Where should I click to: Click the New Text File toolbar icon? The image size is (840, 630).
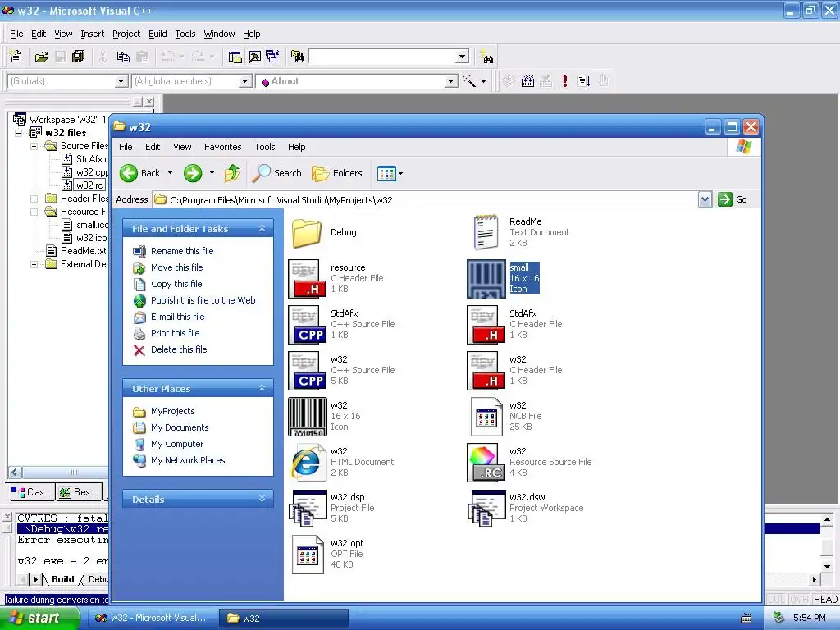(x=16, y=57)
